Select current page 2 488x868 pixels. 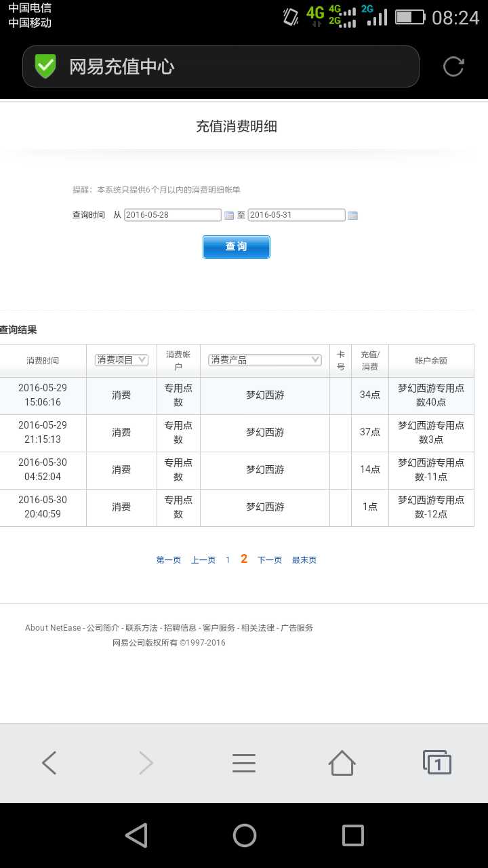tap(244, 559)
